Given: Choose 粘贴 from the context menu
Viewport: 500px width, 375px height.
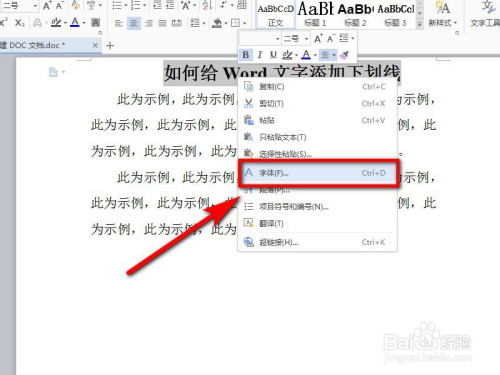Looking at the screenshot, I should [x=317, y=120].
